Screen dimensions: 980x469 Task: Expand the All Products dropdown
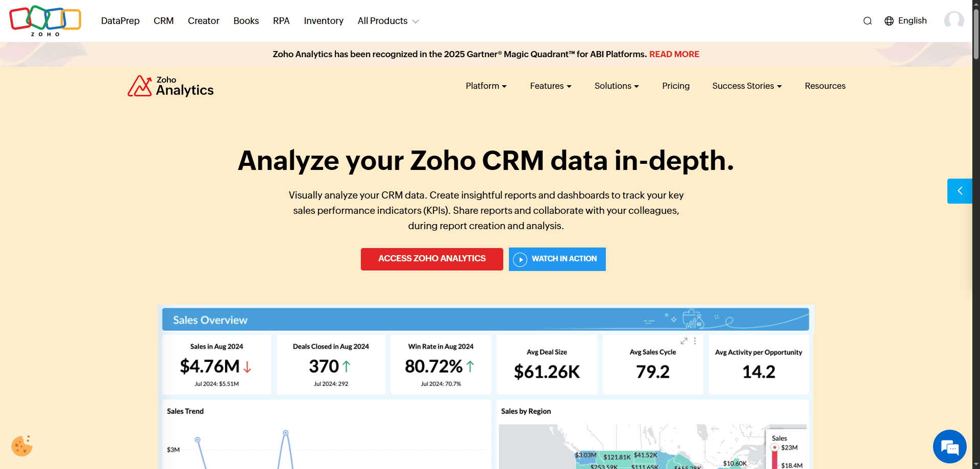tap(388, 21)
